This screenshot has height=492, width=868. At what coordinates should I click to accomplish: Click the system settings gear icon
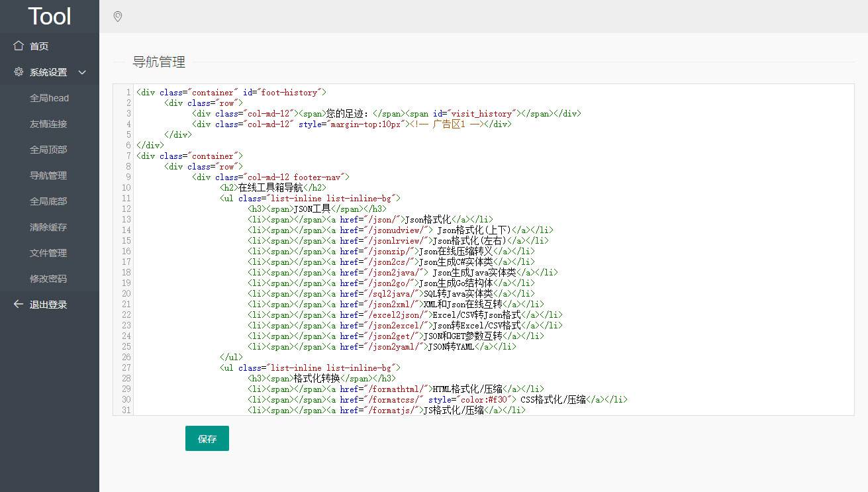pyautogui.click(x=19, y=72)
